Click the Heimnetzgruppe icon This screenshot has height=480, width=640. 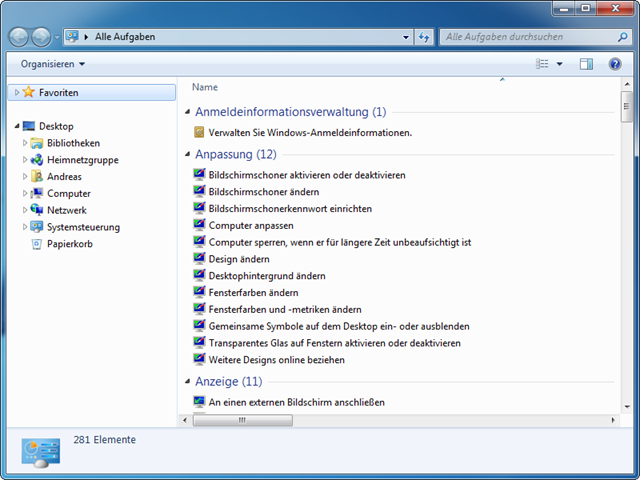pos(37,160)
